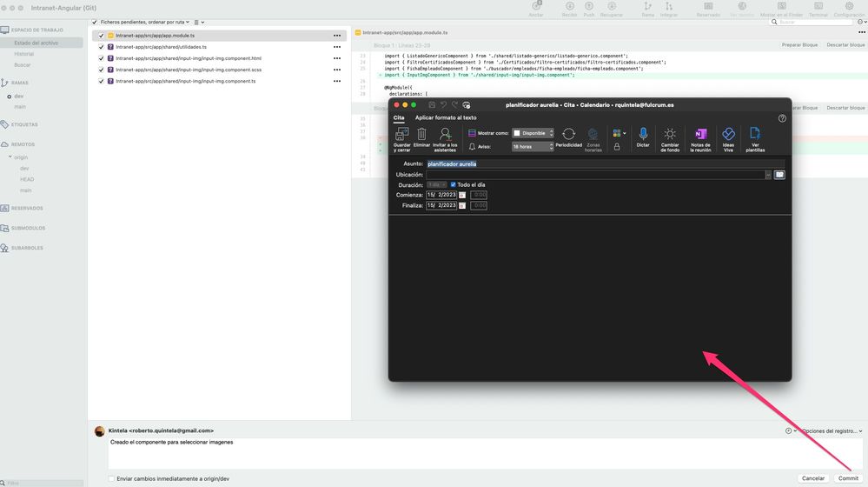
Task: Open the Mostrar como Disponible dropdown
Action: 533,133
